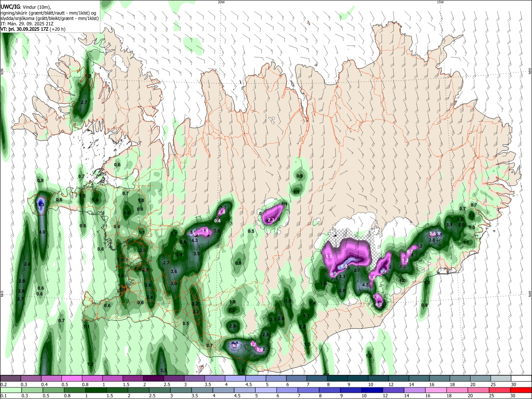Click the snow-row swatch labeled 3
This screenshot has width=532, height=399.
(194, 378)
